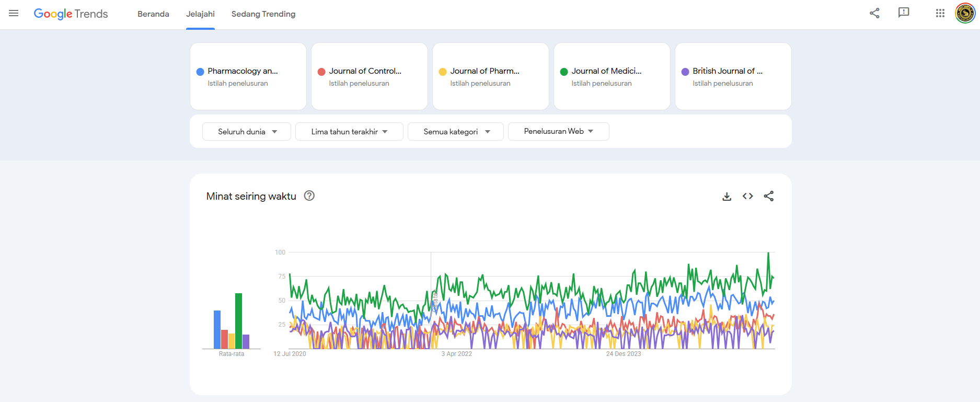Click the Minat seiring waktu heading
The height and width of the screenshot is (402, 980).
pyautogui.click(x=251, y=196)
